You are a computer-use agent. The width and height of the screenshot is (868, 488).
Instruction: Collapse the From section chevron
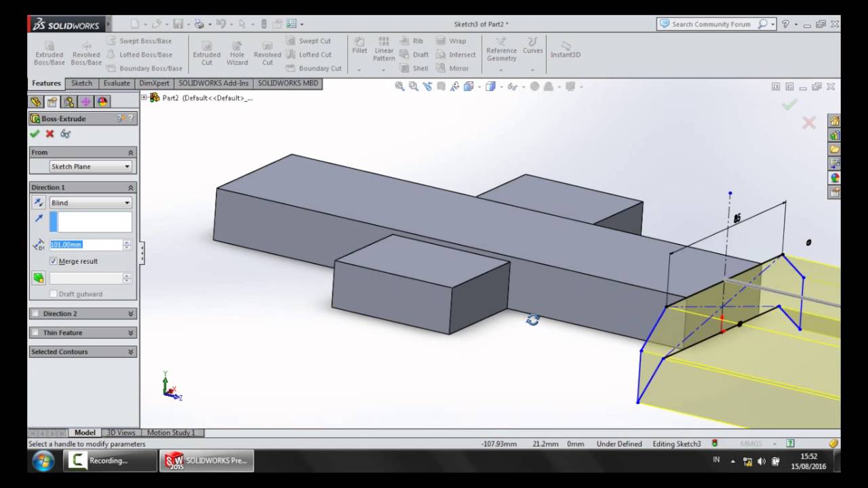(x=131, y=152)
